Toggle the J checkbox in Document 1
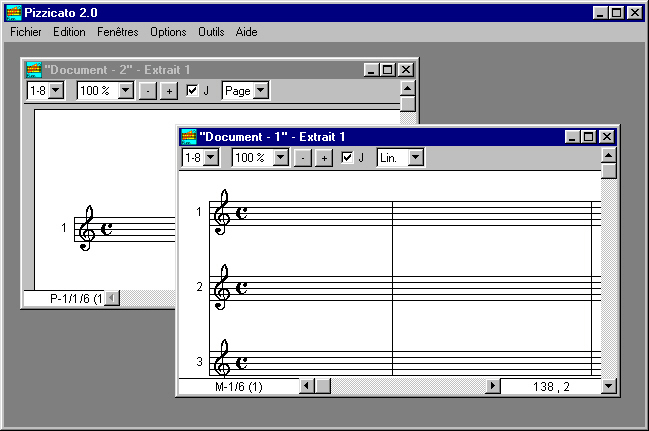 (347, 157)
